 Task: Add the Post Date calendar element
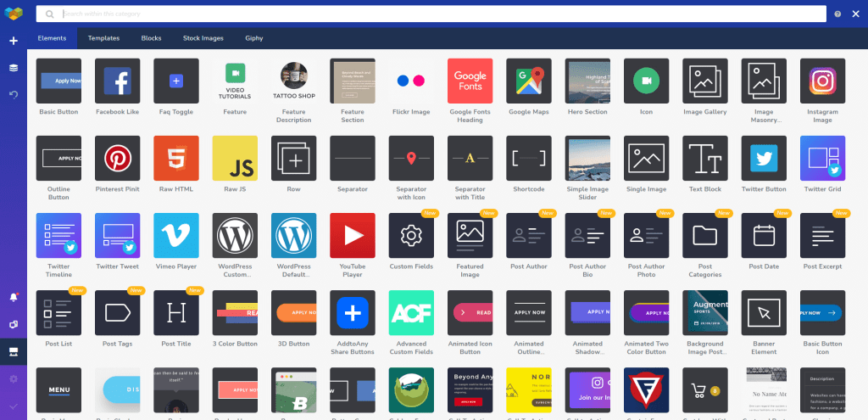coord(764,236)
